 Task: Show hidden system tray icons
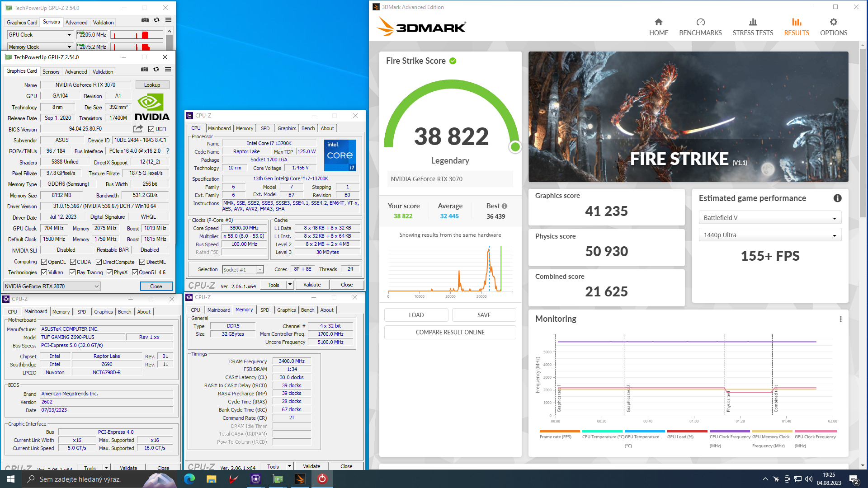(765, 479)
